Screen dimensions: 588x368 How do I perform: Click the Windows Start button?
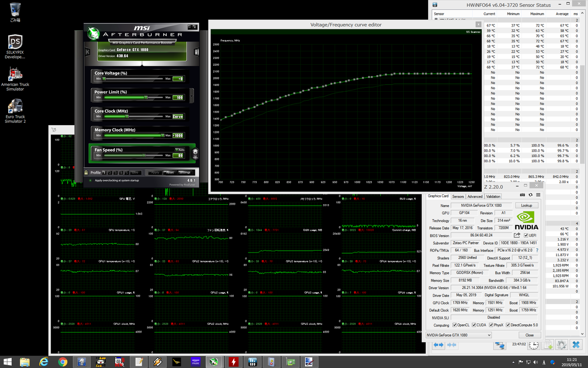pos(8,362)
